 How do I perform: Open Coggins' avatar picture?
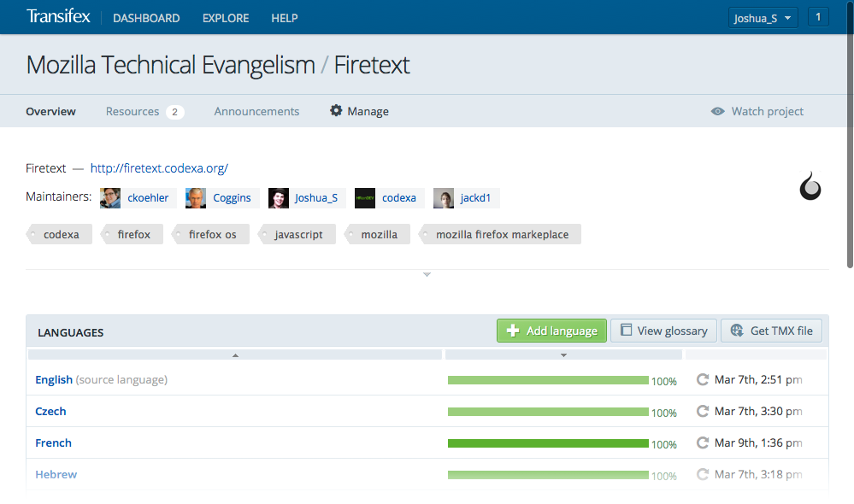pyautogui.click(x=196, y=198)
